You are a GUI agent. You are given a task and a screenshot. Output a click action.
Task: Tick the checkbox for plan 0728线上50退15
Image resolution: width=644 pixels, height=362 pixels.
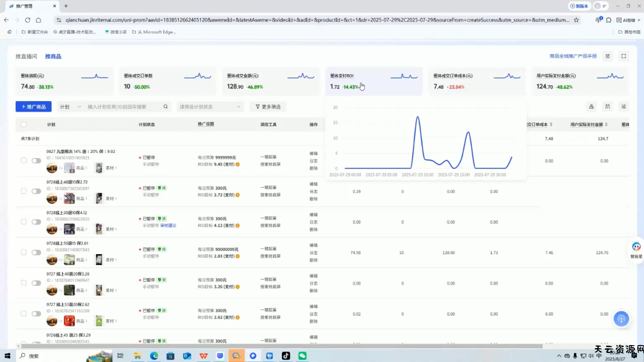(24, 253)
